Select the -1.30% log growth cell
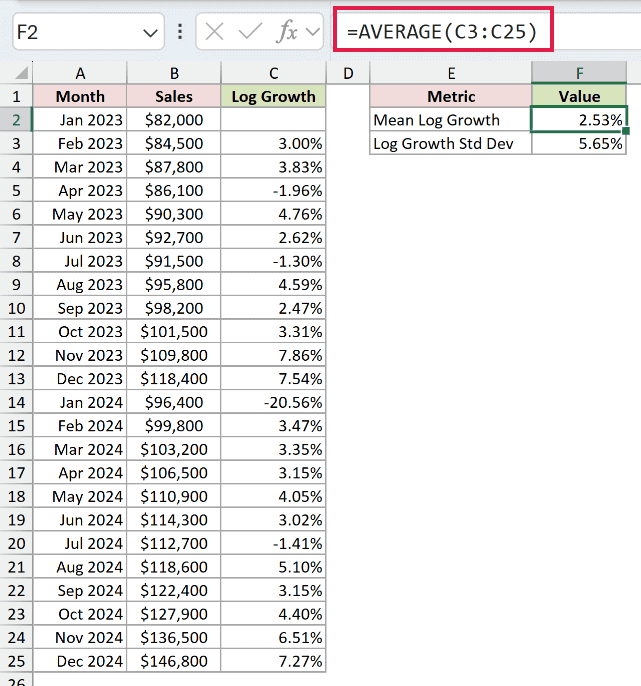641x686 pixels. 273,261
